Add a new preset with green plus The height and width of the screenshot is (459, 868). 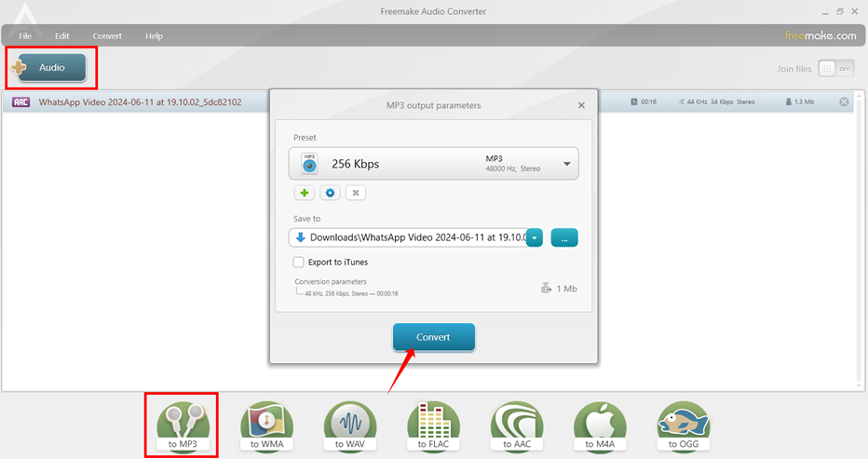(x=304, y=193)
